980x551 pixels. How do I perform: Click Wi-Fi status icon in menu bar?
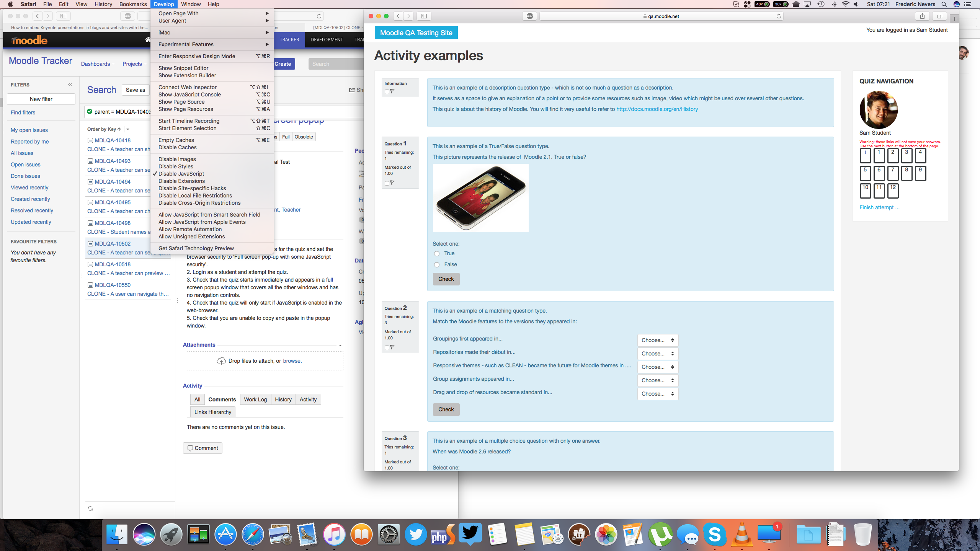pos(846,4)
